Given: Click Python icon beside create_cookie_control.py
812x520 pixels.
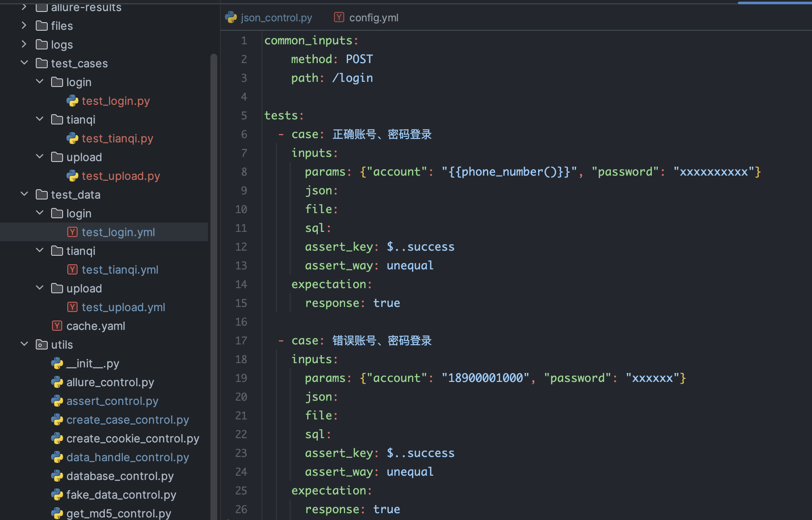Looking at the screenshot, I should tap(57, 438).
